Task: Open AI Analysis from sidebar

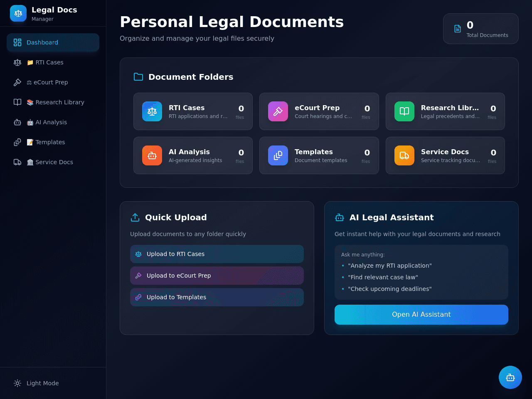Action: [x=53, y=122]
